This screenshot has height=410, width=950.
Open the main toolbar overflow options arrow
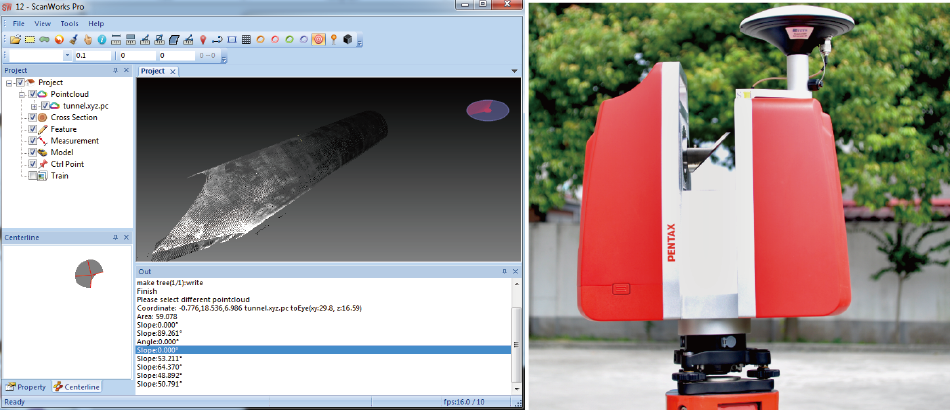(x=359, y=42)
